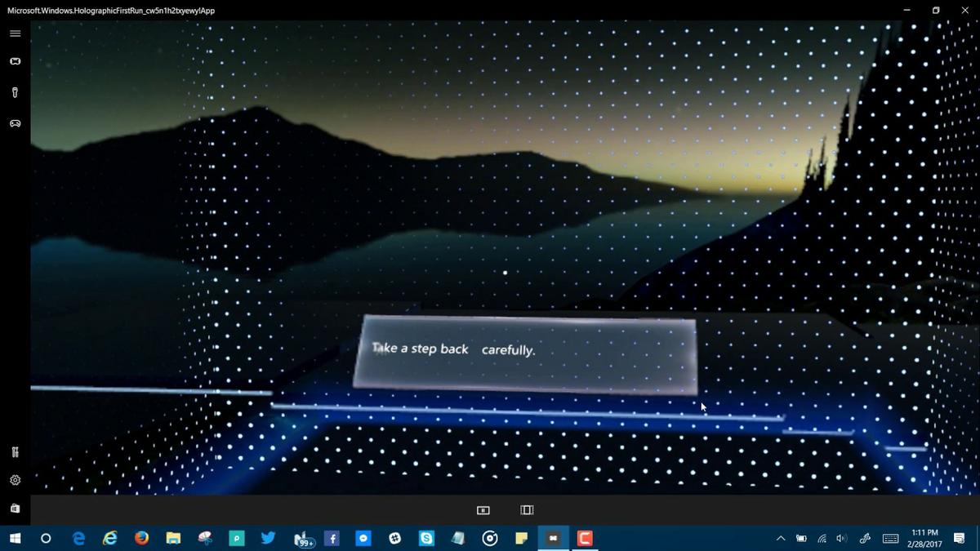
Task: Open the clock showing 1:11 PM
Action: pyautogui.click(x=924, y=538)
